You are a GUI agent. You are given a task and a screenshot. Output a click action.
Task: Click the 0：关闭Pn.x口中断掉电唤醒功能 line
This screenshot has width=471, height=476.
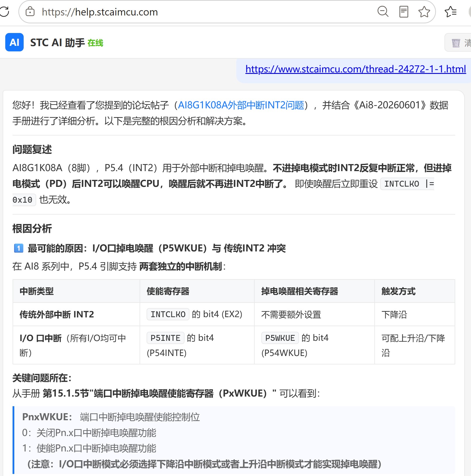[89, 433]
